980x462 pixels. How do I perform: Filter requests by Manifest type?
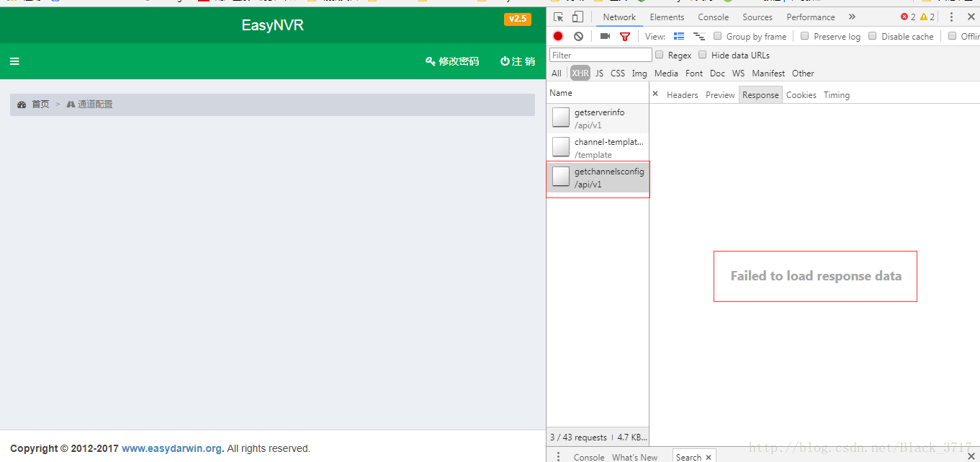[768, 74]
